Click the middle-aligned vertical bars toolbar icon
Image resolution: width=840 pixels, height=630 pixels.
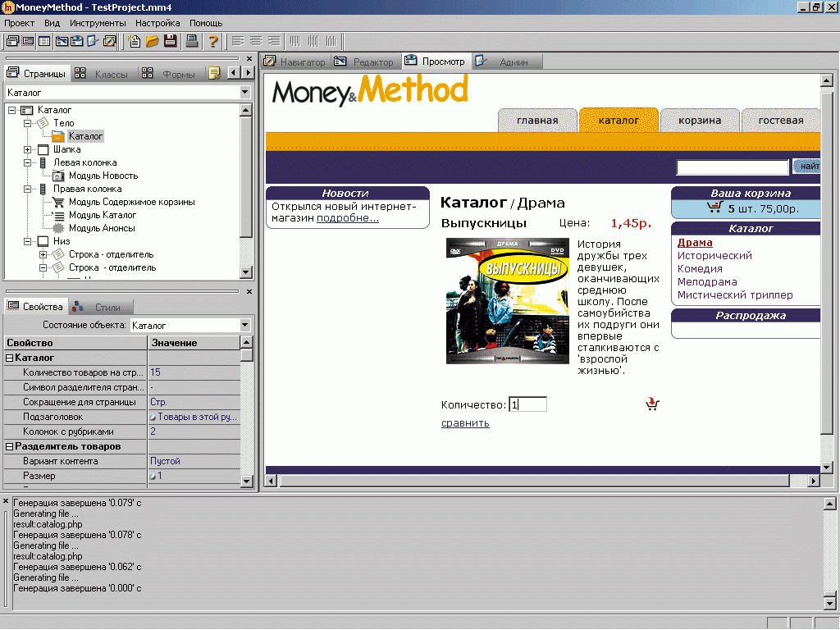(313, 41)
